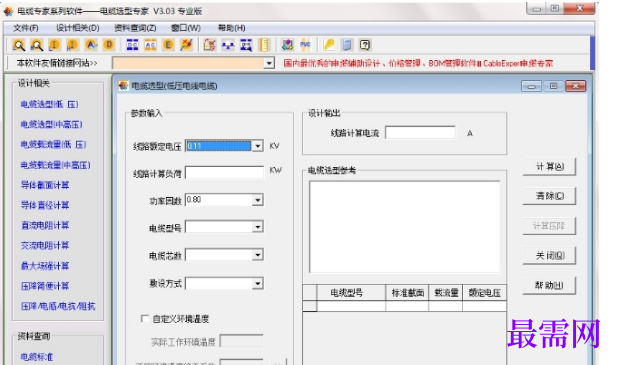Open the 设计相关(D) menu
The height and width of the screenshot is (365, 619).
click(77, 28)
